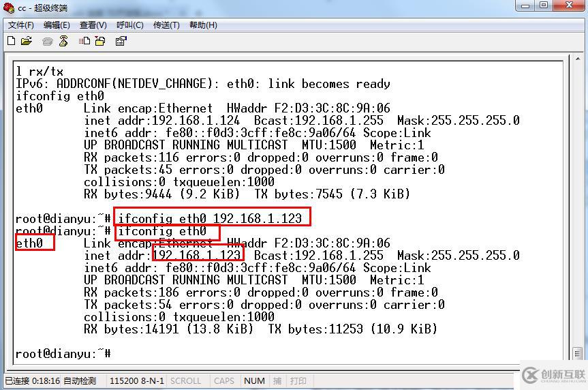The width and height of the screenshot is (588, 390).
Task: Click the 打印 status indicator
Action: tap(298, 381)
